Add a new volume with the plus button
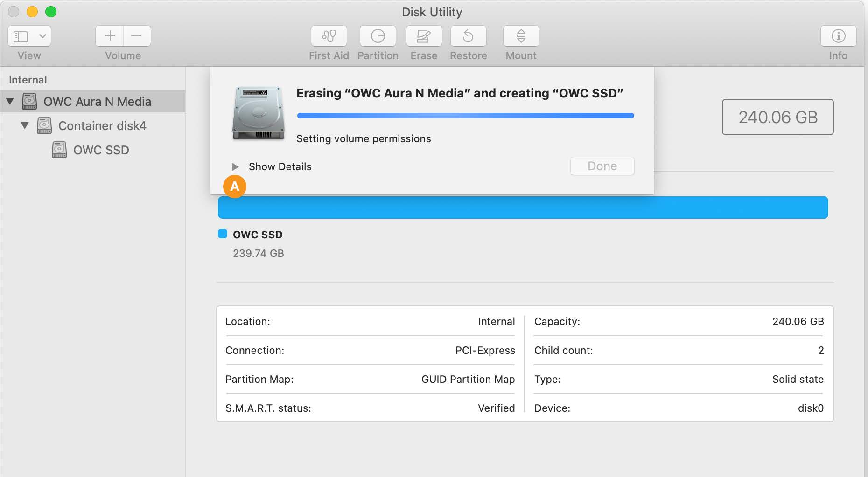This screenshot has height=477, width=868. pos(109,36)
